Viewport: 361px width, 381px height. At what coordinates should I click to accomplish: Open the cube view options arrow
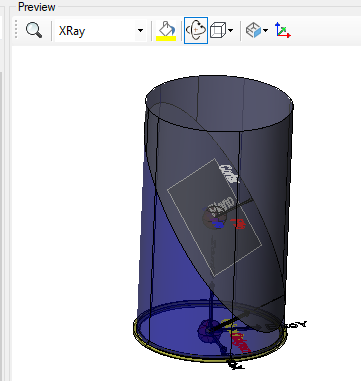pyautogui.click(x=230, y=31)
